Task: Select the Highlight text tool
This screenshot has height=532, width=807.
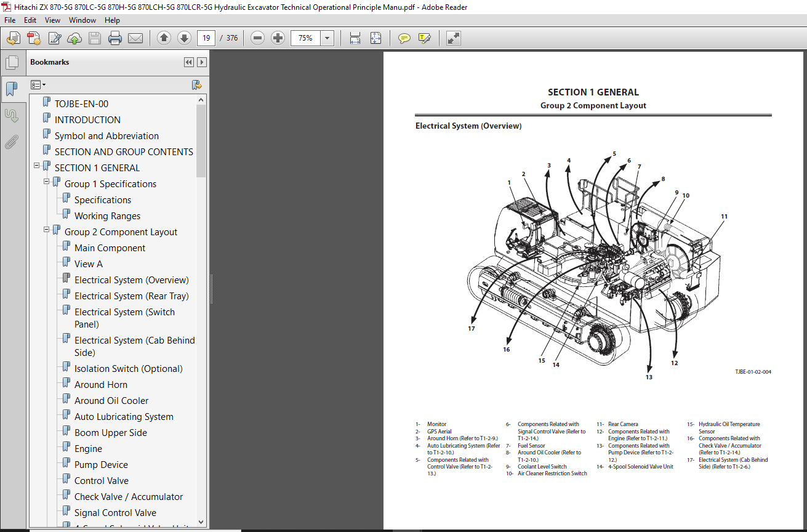Action: (424, 38)
